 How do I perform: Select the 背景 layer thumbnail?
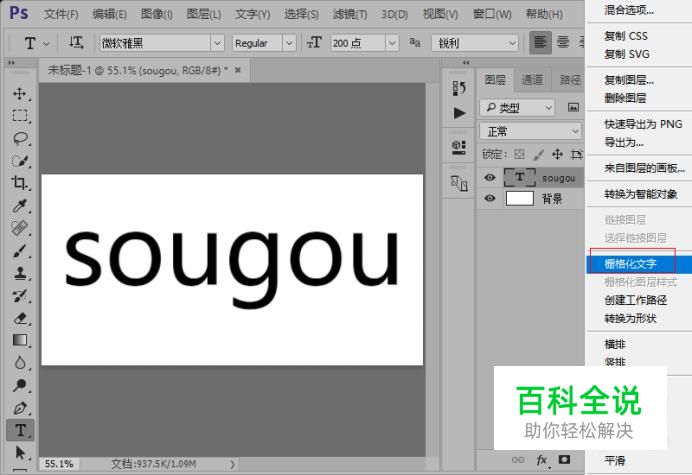pyautogui.click(x=519, y=198)
